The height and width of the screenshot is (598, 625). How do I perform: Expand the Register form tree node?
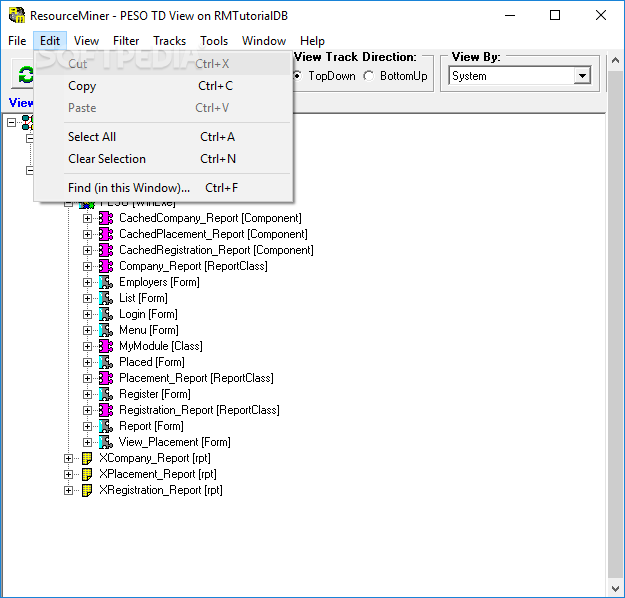click(x=87, y=394)
